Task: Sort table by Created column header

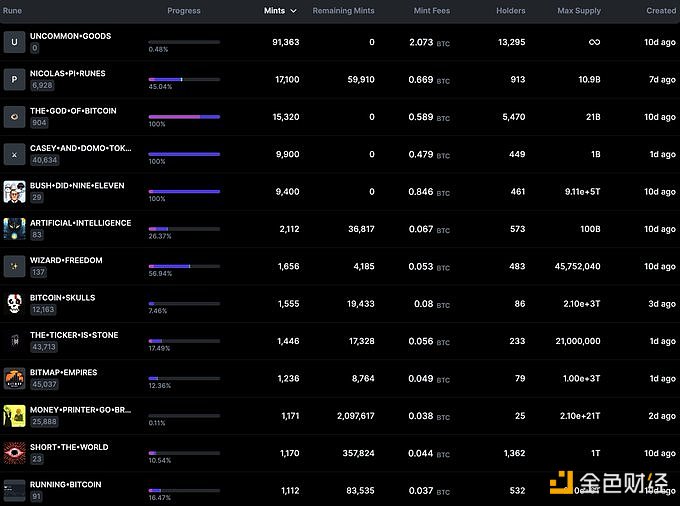Action: pos(661,10)
